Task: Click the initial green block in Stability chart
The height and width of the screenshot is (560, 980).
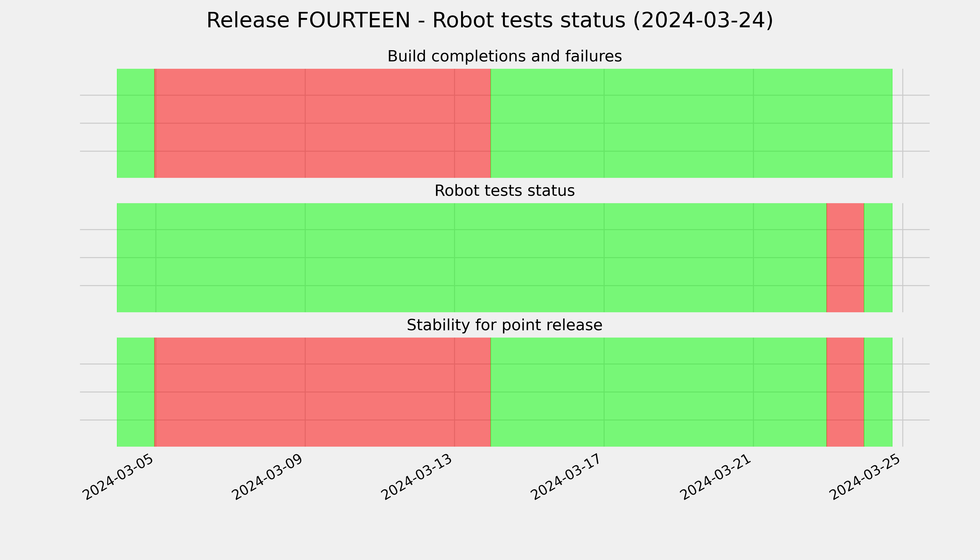Action: click(x=135, y=392)
